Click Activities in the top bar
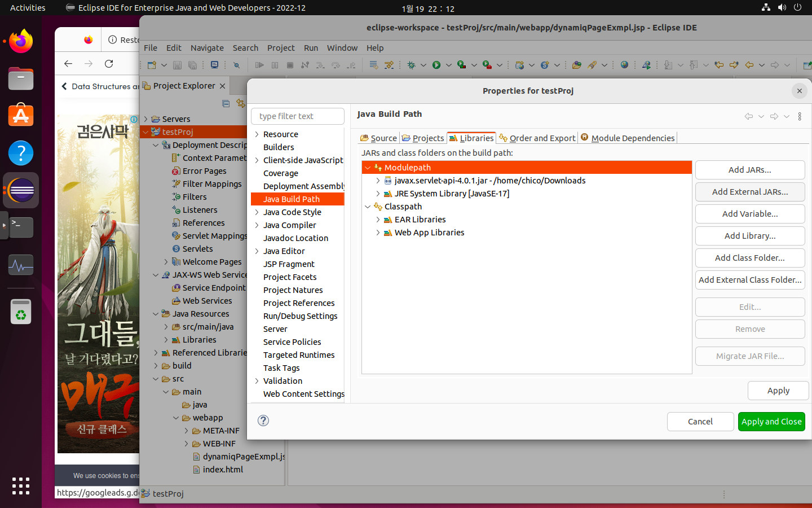 (x=28, y=8)
